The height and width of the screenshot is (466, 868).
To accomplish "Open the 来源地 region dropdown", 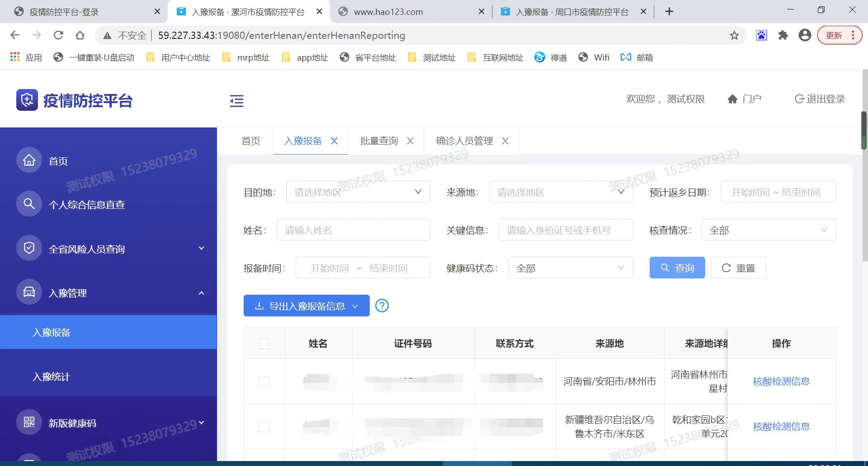I will coord(561,192).
